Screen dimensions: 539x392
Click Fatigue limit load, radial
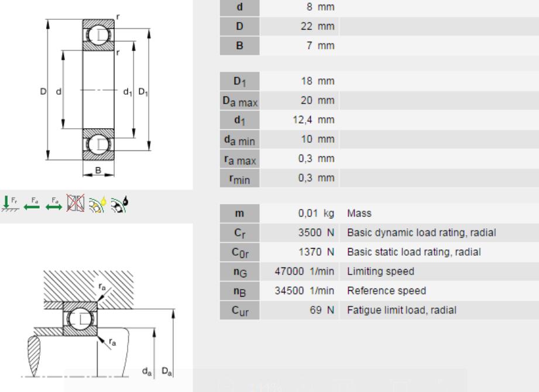point(402,310)
